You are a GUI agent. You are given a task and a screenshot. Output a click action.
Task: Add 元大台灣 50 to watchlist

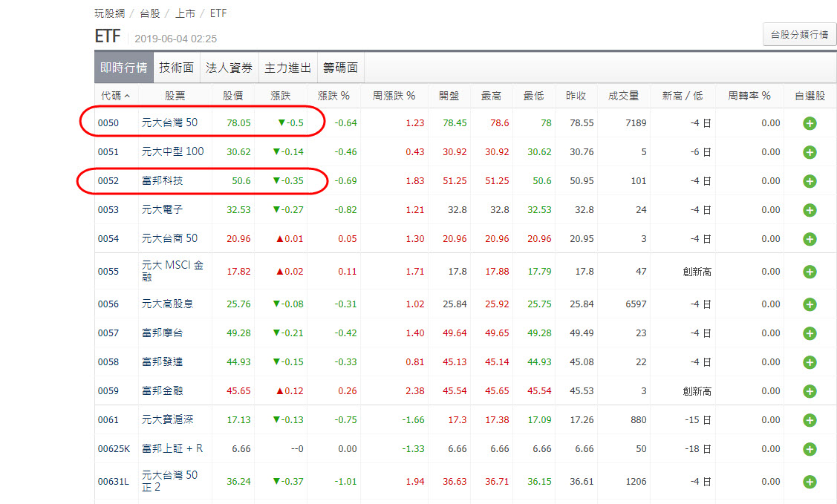[x=810, y=122]
